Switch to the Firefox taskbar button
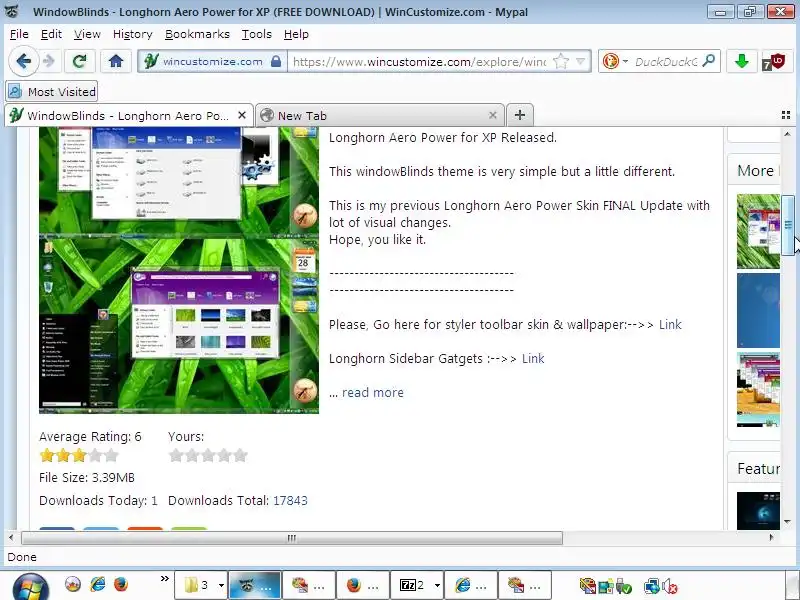The height and width of the screenshot is (600, 800). pos(363,585)
